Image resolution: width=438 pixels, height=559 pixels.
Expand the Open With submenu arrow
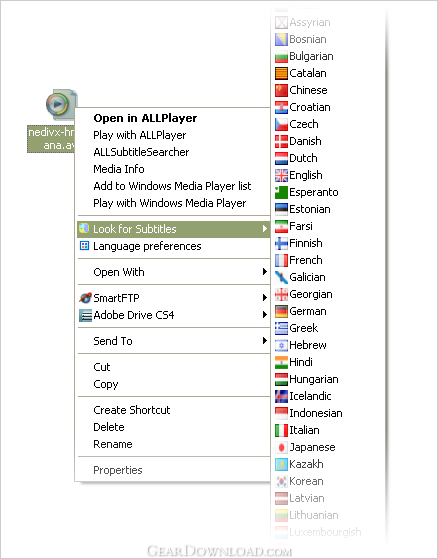[x=264, y=272]
